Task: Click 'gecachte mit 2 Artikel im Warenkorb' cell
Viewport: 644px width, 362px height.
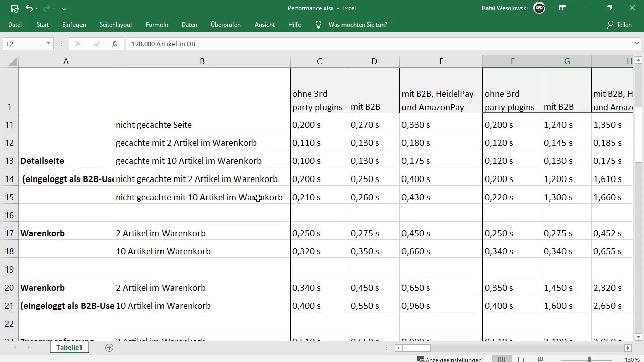Action: 202,143
